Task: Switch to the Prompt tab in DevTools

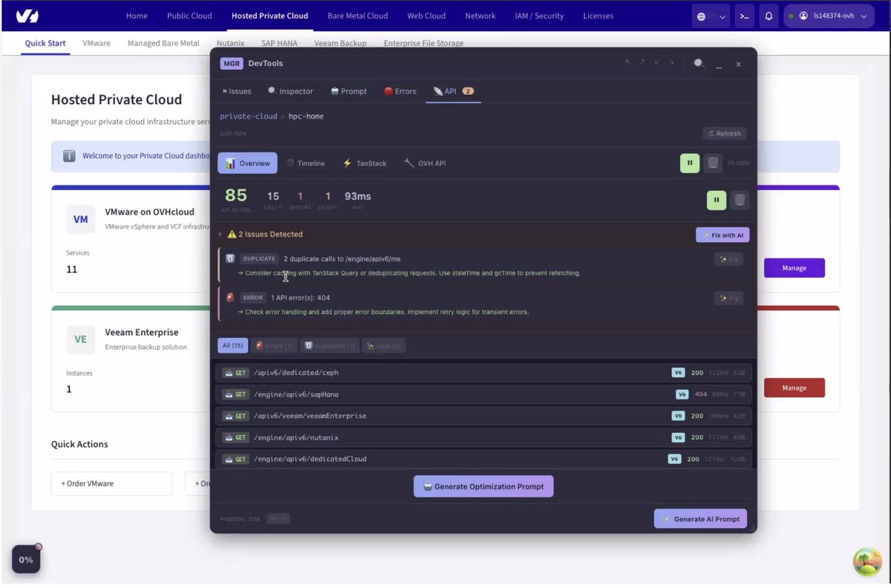Action: point(349,91)
